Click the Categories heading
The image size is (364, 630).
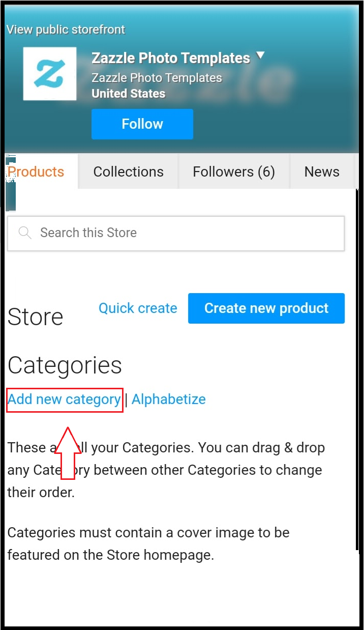pos(65,365)
